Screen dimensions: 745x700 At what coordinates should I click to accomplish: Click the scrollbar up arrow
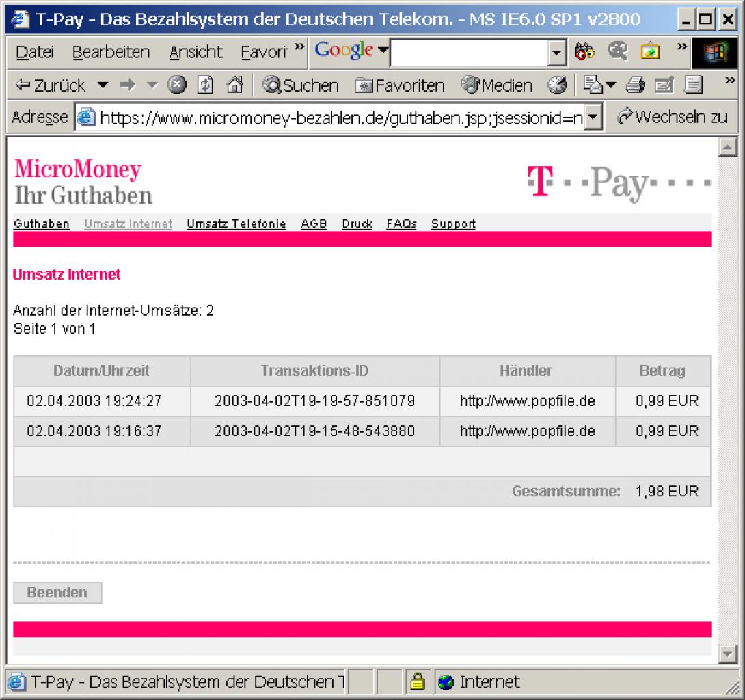pos(727,148)
